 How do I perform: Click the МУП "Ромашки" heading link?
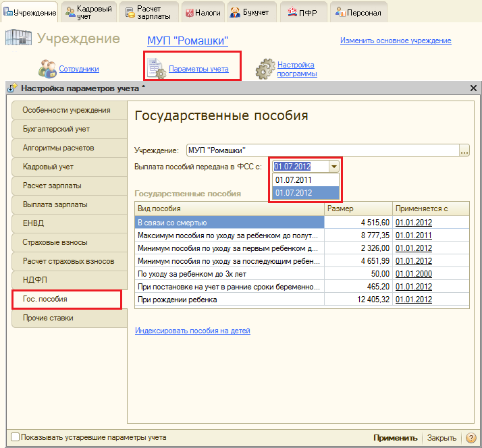click(188, 40)
